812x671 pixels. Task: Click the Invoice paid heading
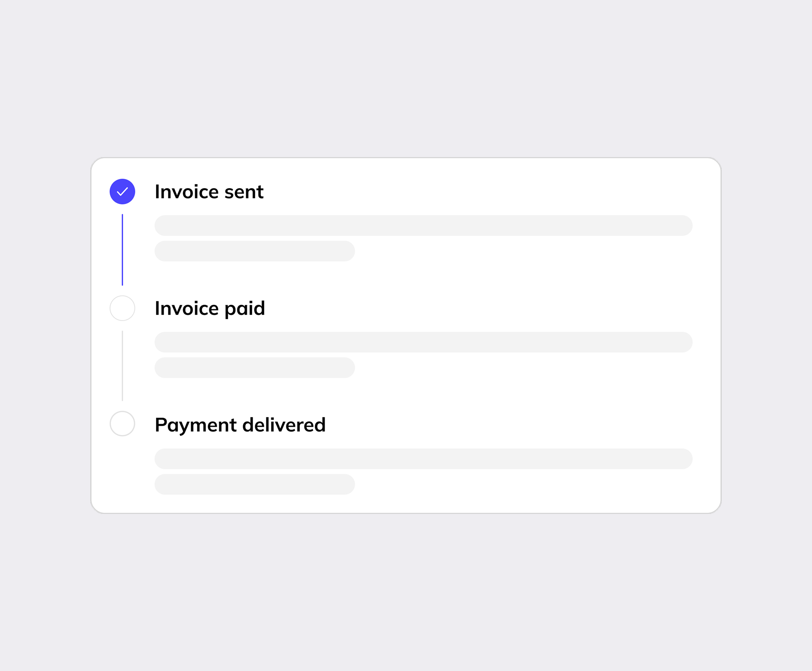click(x=210, y=309)
